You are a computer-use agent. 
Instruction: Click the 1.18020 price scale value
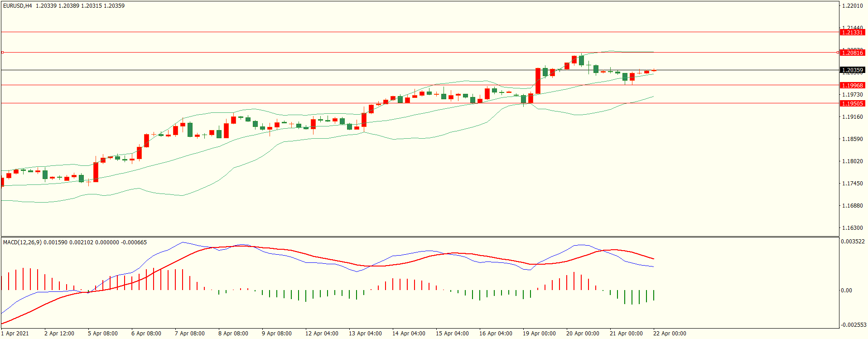point(852,161)
